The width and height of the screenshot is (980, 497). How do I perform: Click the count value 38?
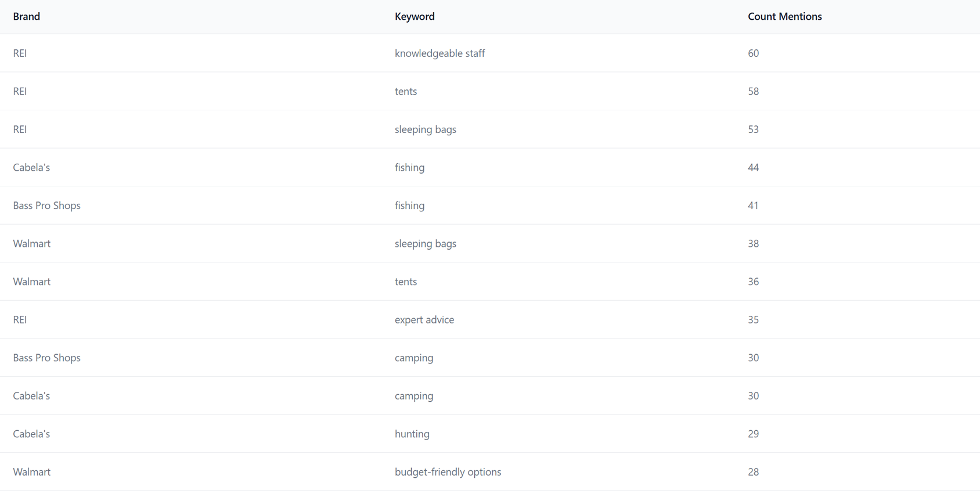[753, 244]
